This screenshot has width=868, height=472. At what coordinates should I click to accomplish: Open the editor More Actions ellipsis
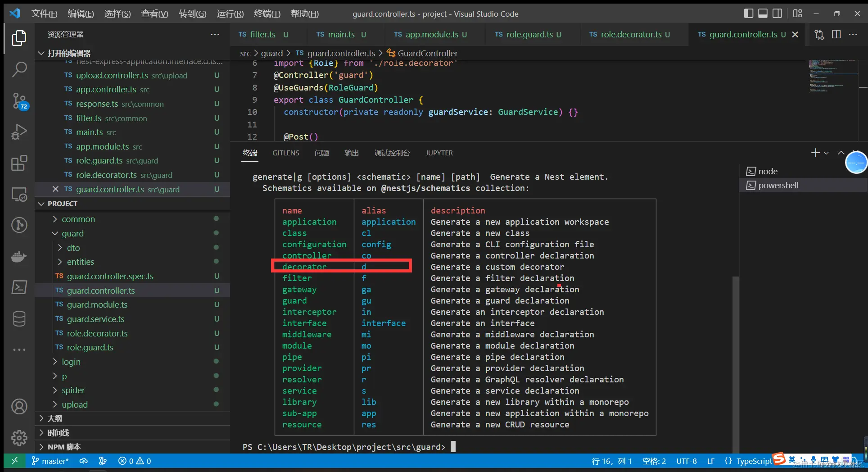(x=853, y=35)
